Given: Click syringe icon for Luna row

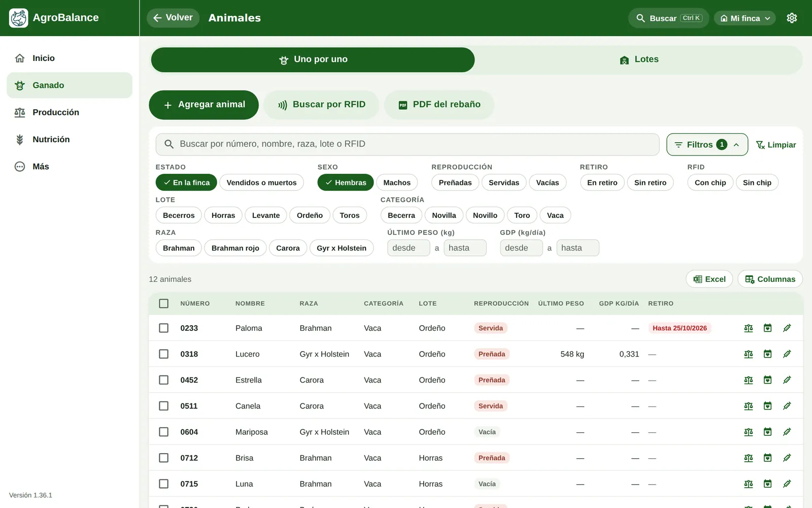Looking at the screenshot, I should pyautogui.click(x=787, y=484).
